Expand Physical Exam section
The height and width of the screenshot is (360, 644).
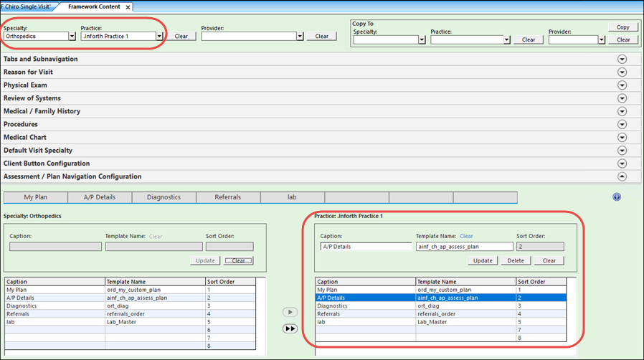[x=622, y=85]
